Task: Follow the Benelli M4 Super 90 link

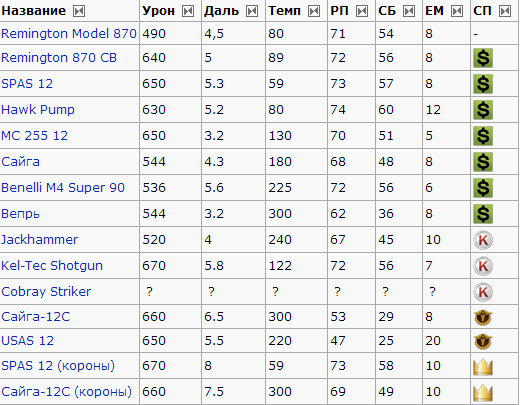Action: 63,188
